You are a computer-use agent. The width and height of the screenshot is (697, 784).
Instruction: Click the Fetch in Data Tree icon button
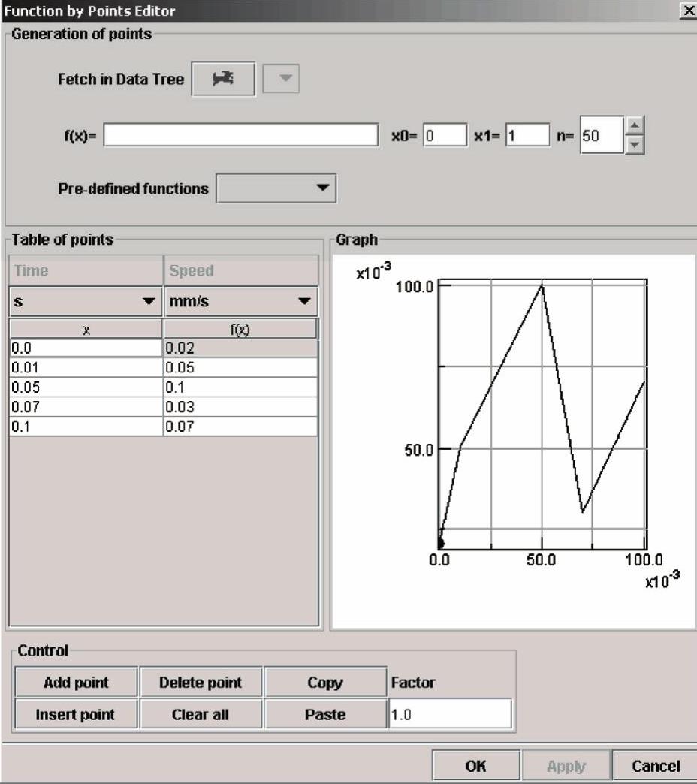(x=223, y=79)
